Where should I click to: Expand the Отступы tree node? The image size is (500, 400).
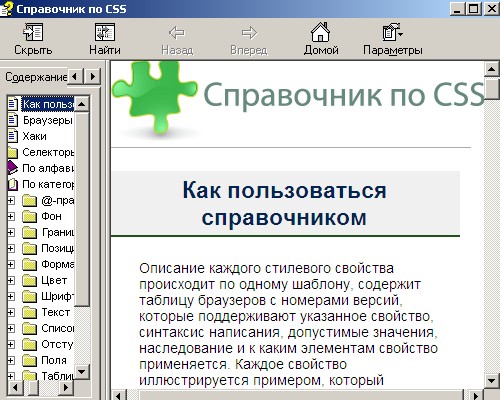point(11,344)
